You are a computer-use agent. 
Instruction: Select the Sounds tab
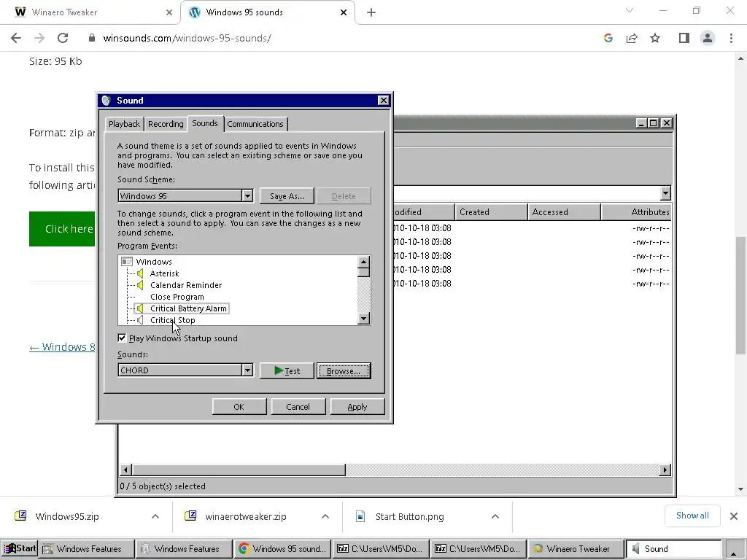click(205, 123)
